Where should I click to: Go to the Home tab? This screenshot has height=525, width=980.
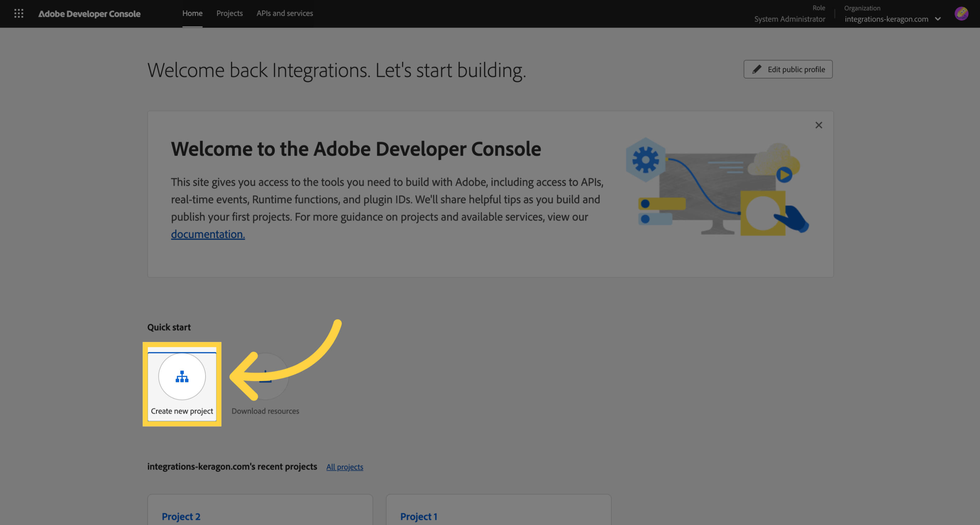192,13
